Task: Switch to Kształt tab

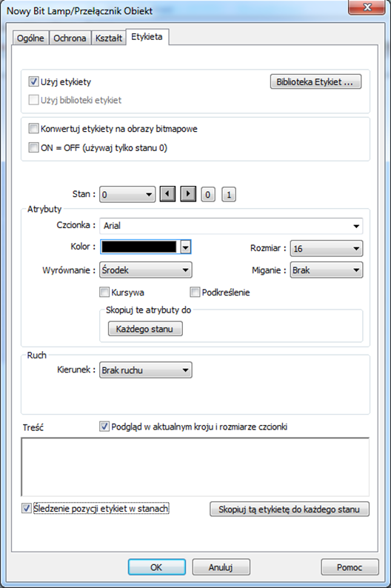Action: click(x=109, y=39)
